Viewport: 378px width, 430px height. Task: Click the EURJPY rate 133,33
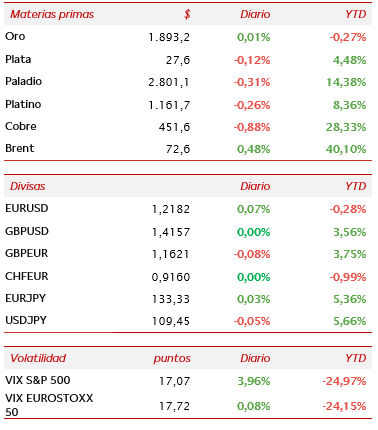pyautogui.click(x=171, y=299)
